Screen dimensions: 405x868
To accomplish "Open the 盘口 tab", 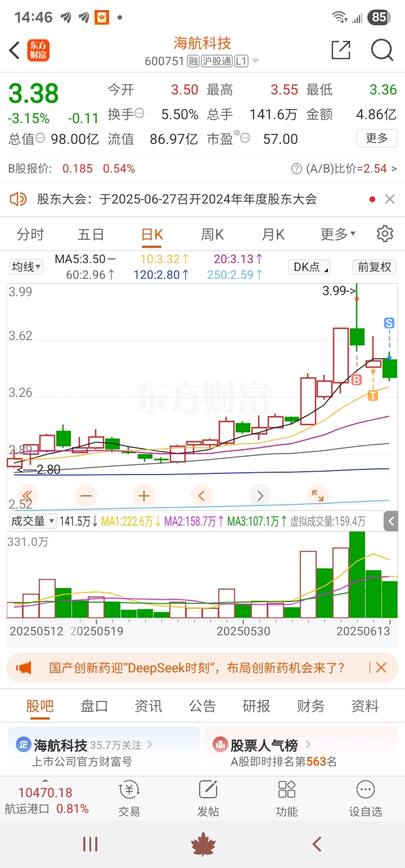I will tap(94, 706).
